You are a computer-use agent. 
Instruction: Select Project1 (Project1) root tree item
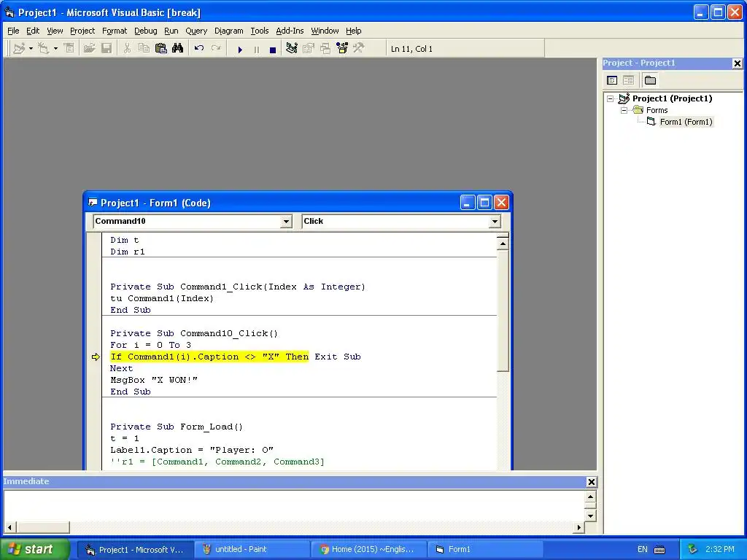672,98
